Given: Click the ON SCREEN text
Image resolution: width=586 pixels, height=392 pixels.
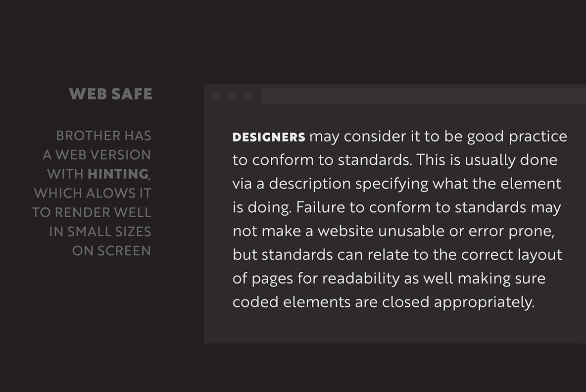Looking at the screenshot, I should pyautogui.click(x=111, y=251).
